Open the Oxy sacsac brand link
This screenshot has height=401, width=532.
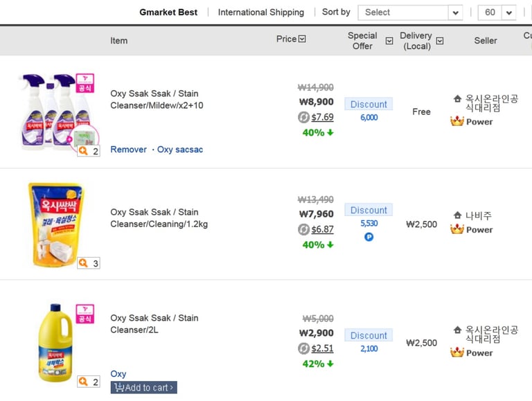(180, 150)
